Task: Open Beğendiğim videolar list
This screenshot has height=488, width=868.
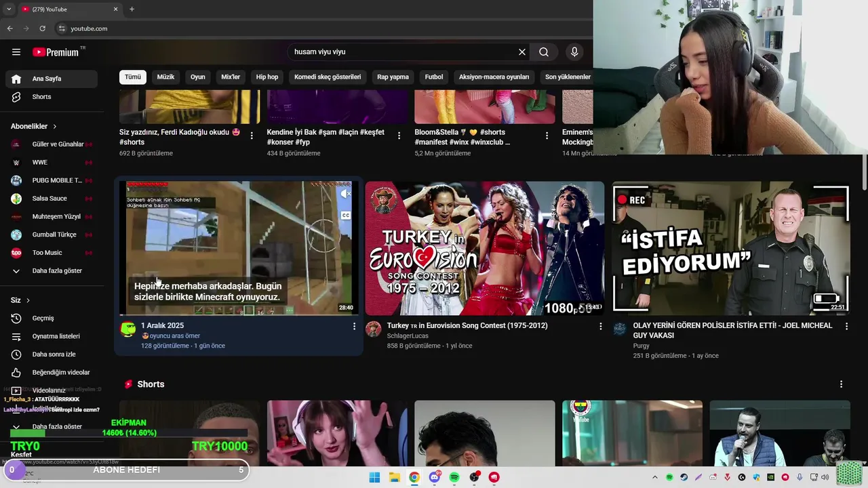Action: pyautogui.click(x=52, y=372)
